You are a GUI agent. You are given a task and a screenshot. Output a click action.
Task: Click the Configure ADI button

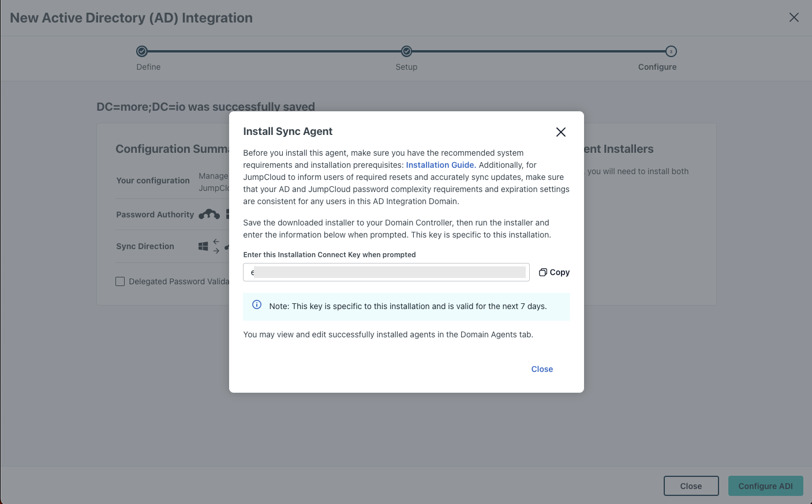(x=765, y=486)
